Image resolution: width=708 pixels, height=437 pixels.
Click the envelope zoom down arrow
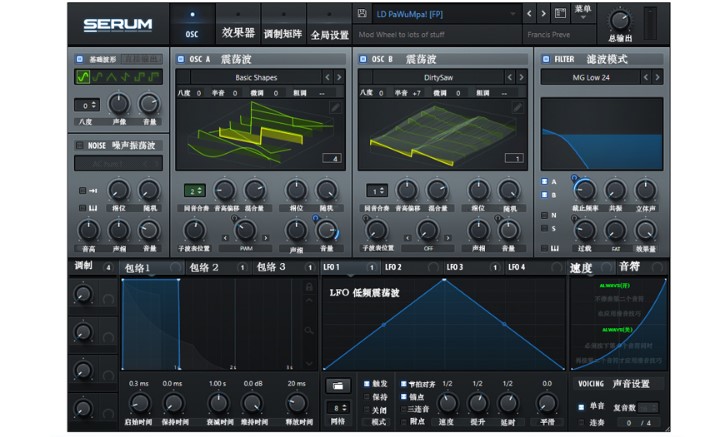(x=309, y=363)
